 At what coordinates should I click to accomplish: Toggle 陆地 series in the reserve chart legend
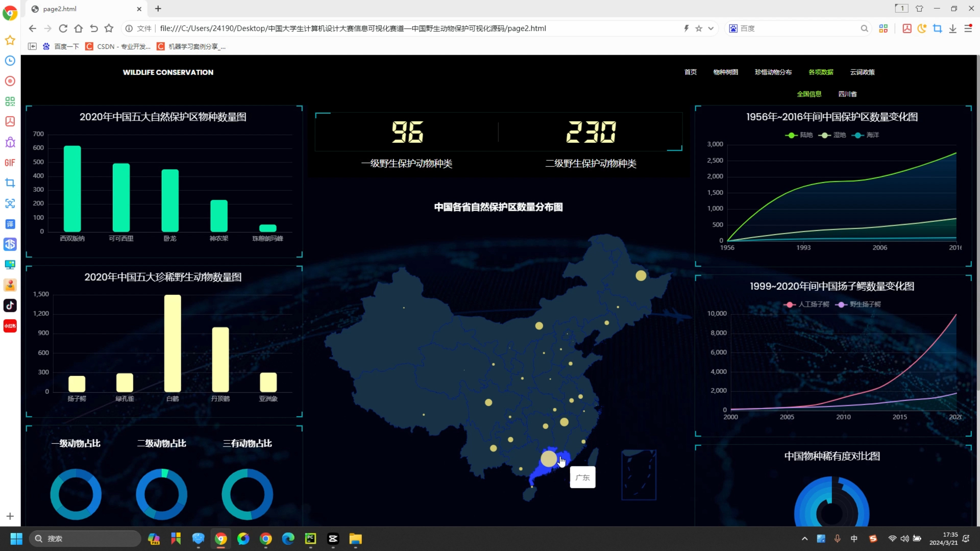(x=799, y=135)
